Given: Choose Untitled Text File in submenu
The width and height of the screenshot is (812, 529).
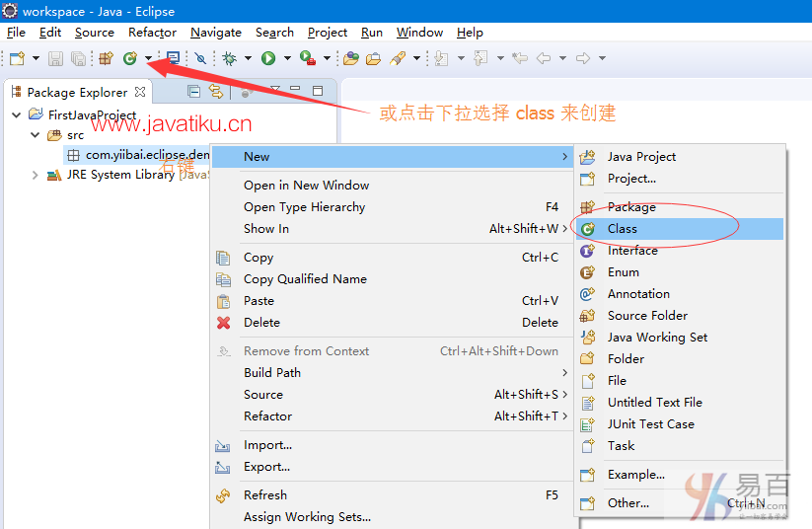Looking at the screenshot, I should click(x=680, y=403).
